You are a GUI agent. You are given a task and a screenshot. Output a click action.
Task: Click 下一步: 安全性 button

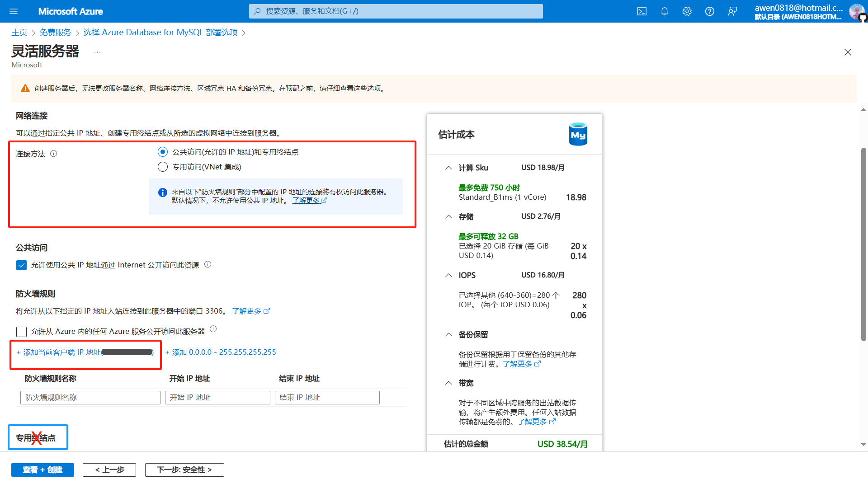(x=184, y=470)
